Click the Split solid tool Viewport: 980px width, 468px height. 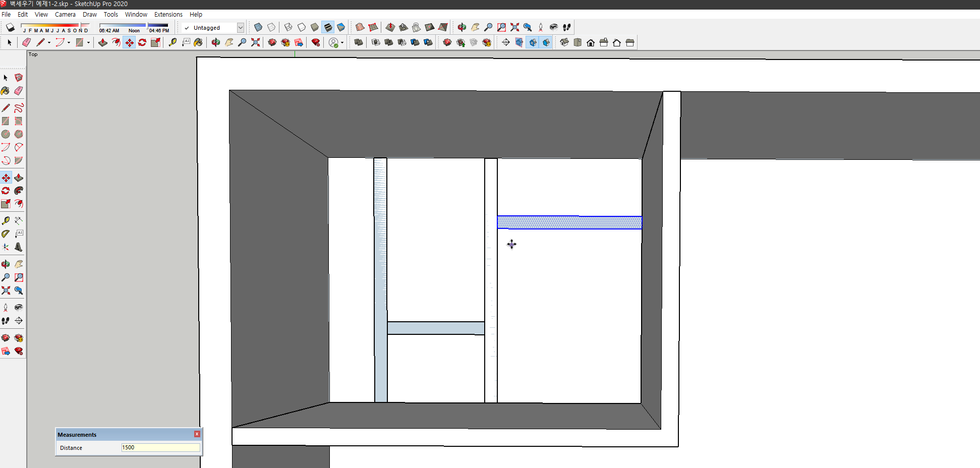tap(428, 42)
